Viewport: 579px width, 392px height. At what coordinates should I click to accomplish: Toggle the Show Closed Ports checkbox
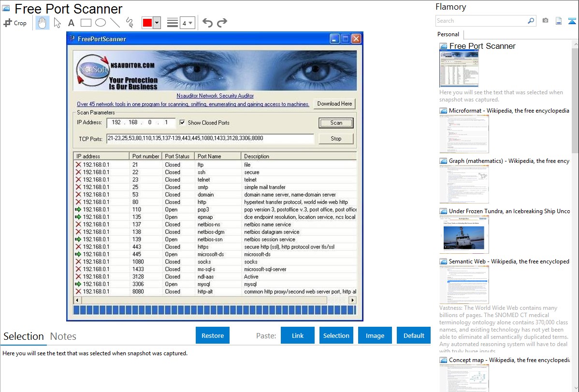click(182, 122)
